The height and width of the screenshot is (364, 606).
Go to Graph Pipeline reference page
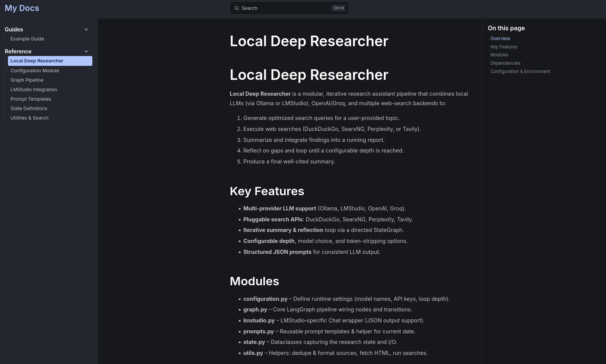point(27,80)
